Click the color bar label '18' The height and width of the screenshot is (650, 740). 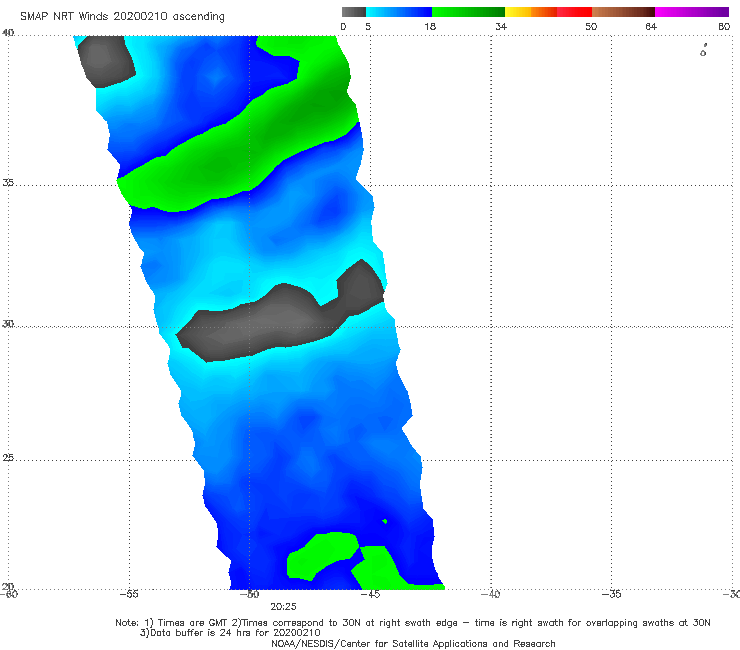430,26
